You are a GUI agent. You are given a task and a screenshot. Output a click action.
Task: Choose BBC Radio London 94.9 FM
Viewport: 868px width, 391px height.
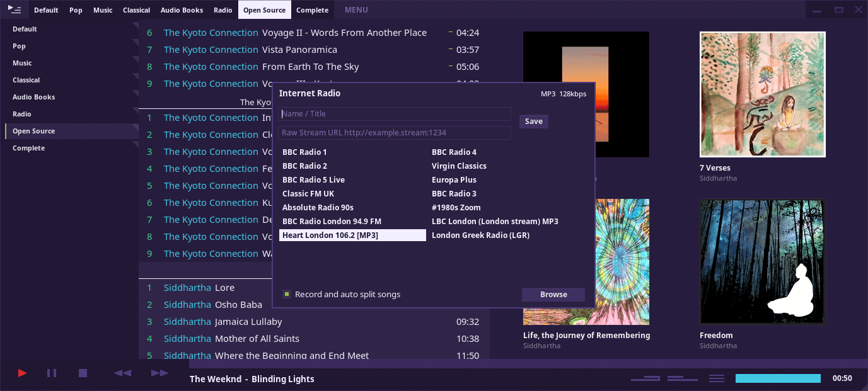(x=352, y=221)
